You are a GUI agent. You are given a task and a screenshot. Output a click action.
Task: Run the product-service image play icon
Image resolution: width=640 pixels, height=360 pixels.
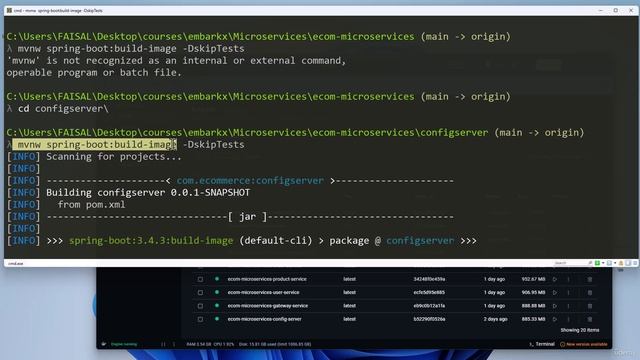[x=554, y=279]
